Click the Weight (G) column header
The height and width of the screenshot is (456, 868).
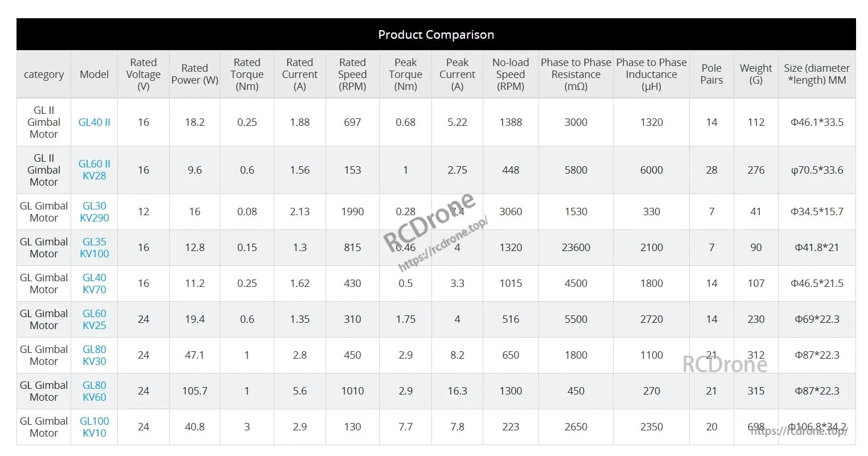pyautogui.click(x=756, y=75)
